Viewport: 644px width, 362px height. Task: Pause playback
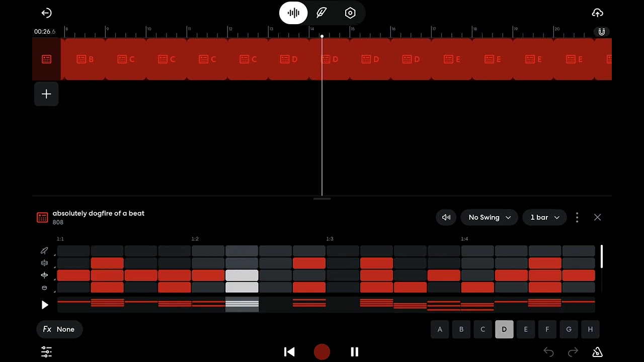click(355, 352)
